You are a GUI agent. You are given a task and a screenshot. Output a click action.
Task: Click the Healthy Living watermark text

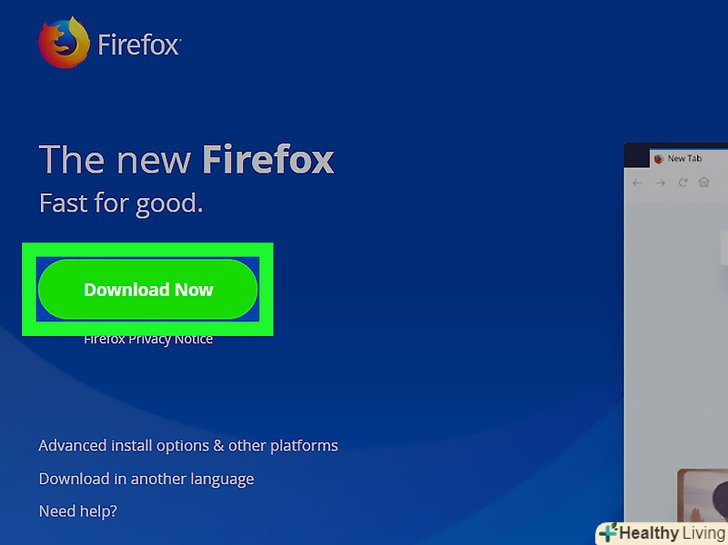click(x=672, y=533)
